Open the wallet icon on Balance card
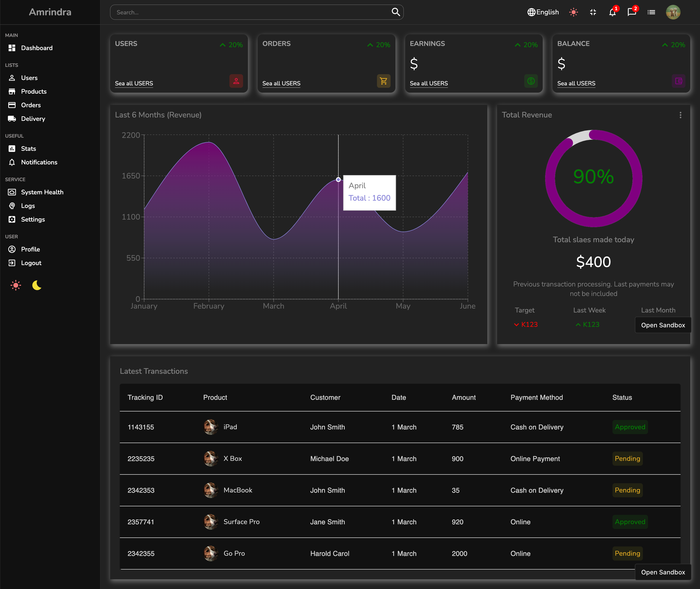The width and height of the screenshot is (700, 589). pyautogui.click(x=678, y=81)
